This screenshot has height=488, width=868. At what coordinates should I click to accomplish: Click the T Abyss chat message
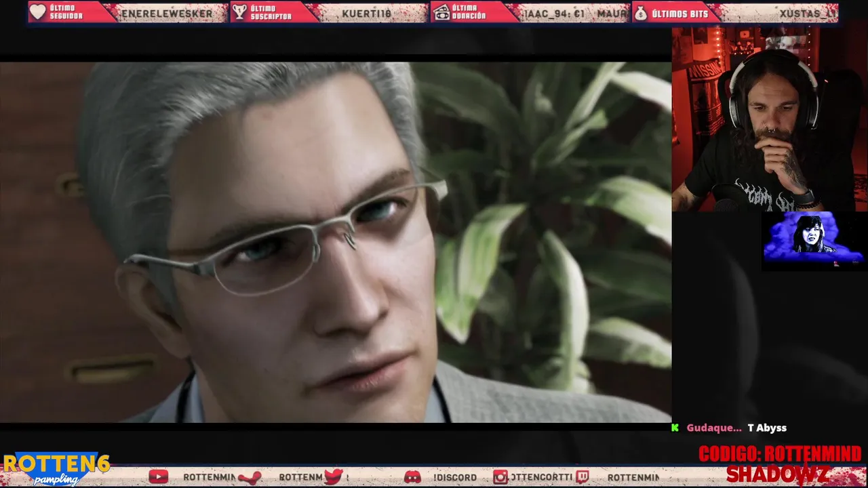click(x=767, y=428)
